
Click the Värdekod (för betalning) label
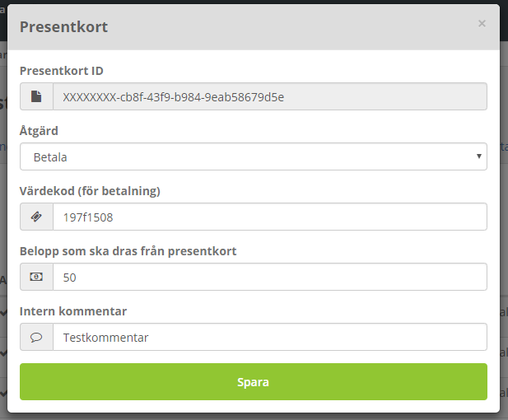pyautogui.click(x=90, y=191)
